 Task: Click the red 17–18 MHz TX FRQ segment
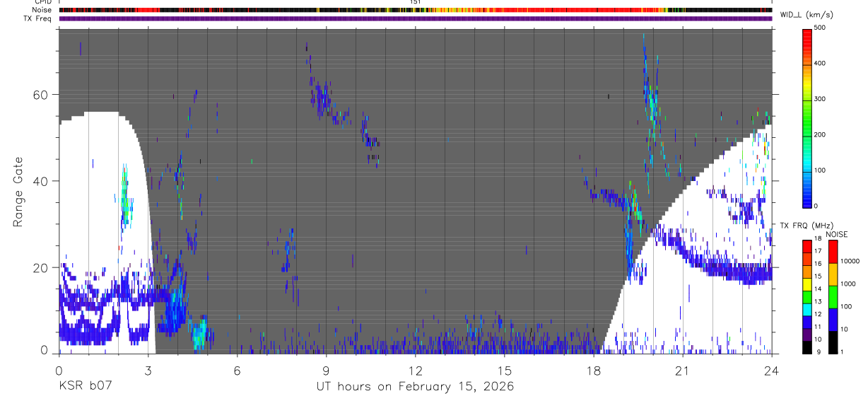point(807,245)
